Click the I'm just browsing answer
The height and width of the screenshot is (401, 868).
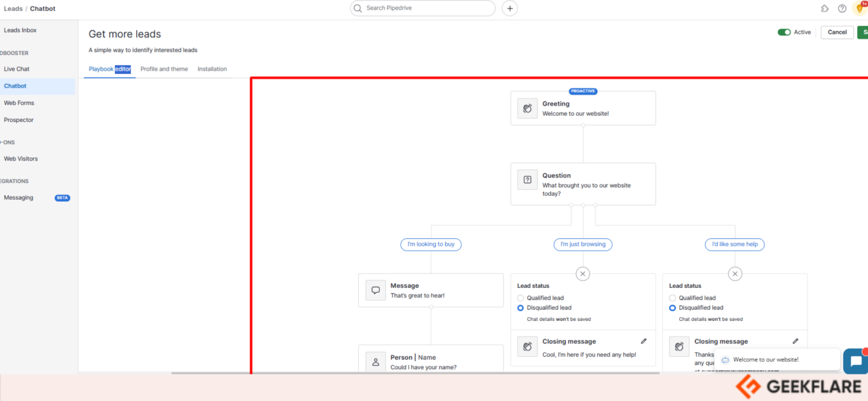point(583,244)
